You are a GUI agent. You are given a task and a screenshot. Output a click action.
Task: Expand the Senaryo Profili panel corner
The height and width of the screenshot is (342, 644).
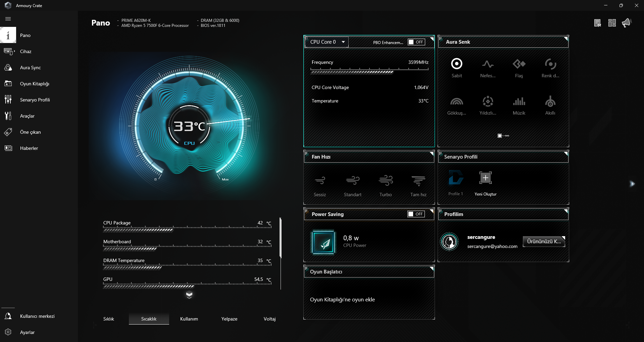566,154
